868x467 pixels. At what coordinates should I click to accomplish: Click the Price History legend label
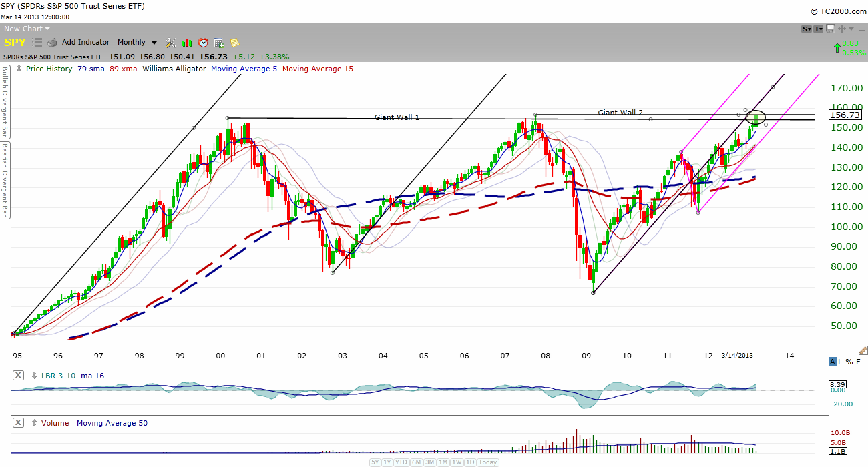tap(49, 69)
